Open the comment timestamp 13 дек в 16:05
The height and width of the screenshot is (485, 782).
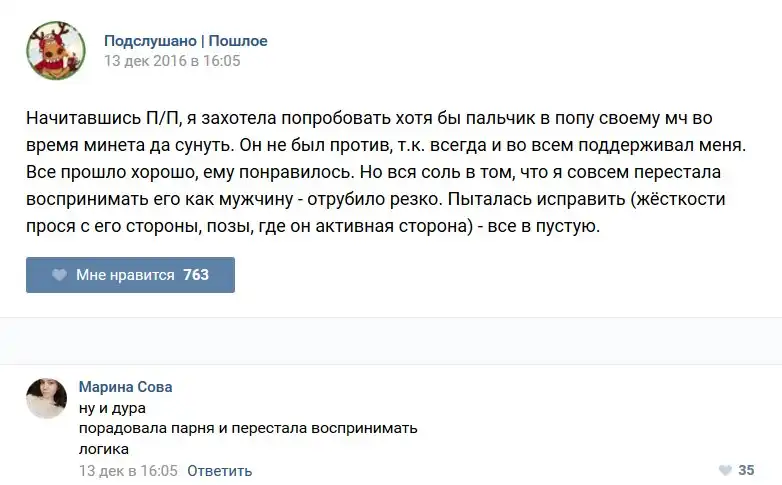coord(127,470)
